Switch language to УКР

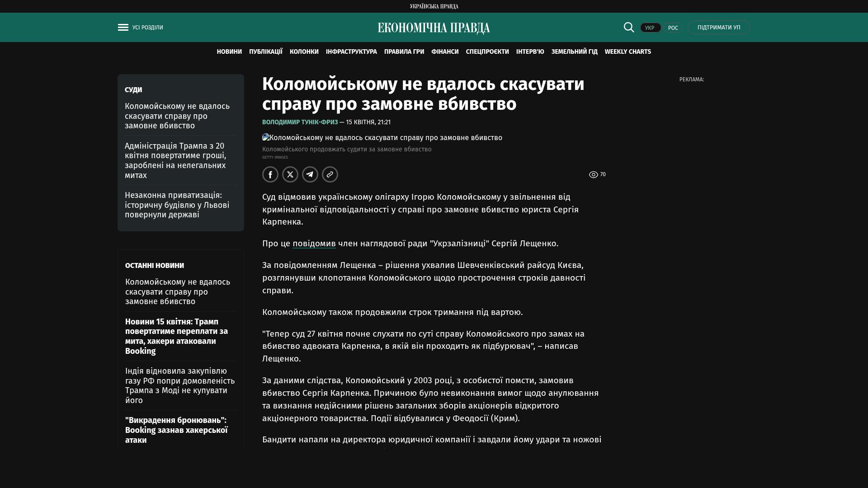point(650,28)
